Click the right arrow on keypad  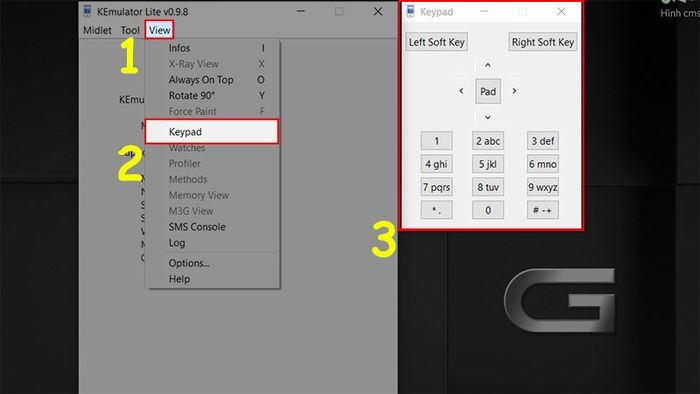[x=514, y=91]
